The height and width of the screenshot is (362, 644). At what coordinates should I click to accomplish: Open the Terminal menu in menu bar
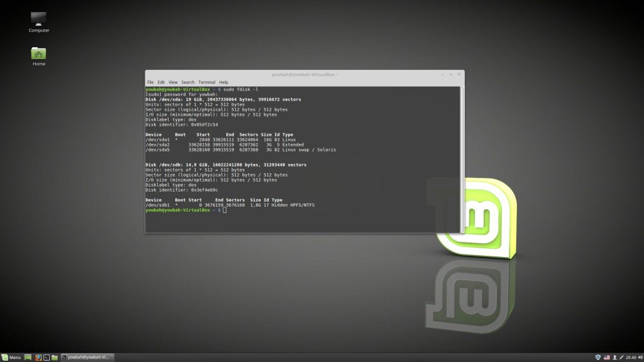coord(207,82)
